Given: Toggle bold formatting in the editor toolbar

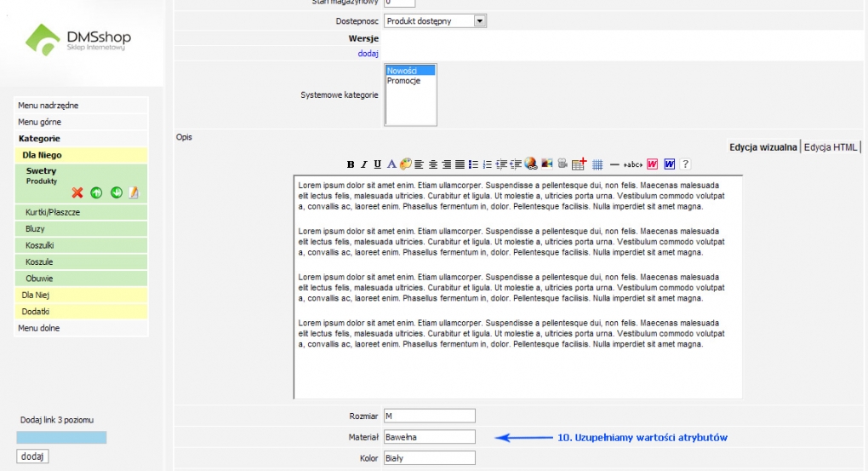Looking at the screenshot, I should click(351, 164).
